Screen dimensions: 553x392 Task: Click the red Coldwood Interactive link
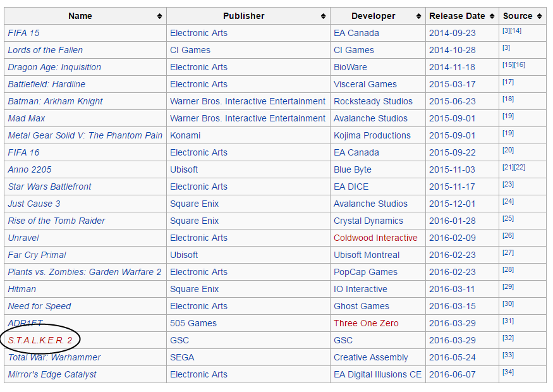375,238
